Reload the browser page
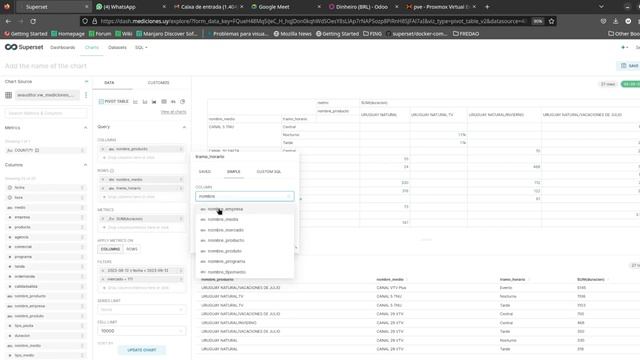 pyautogui.click(x=33, y=21)
